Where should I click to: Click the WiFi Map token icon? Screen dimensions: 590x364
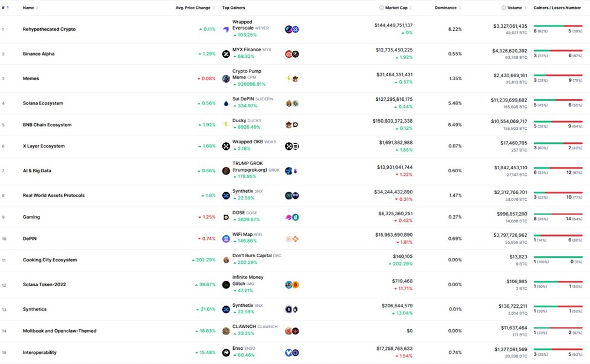(226, 239)
